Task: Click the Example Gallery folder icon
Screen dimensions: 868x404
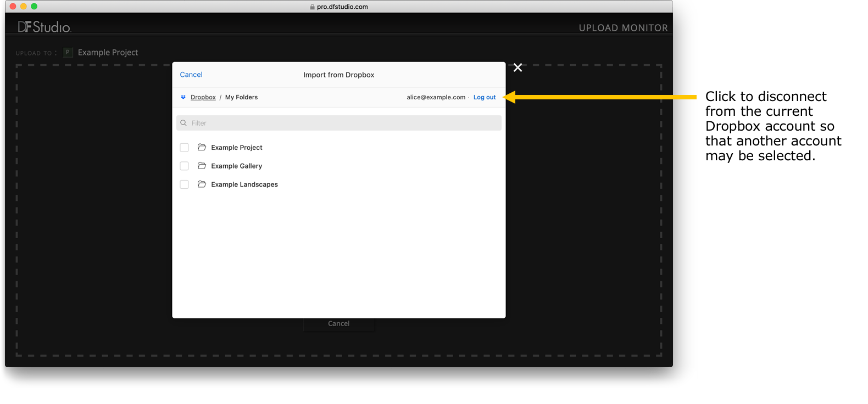Action: [x=202, y=166]
